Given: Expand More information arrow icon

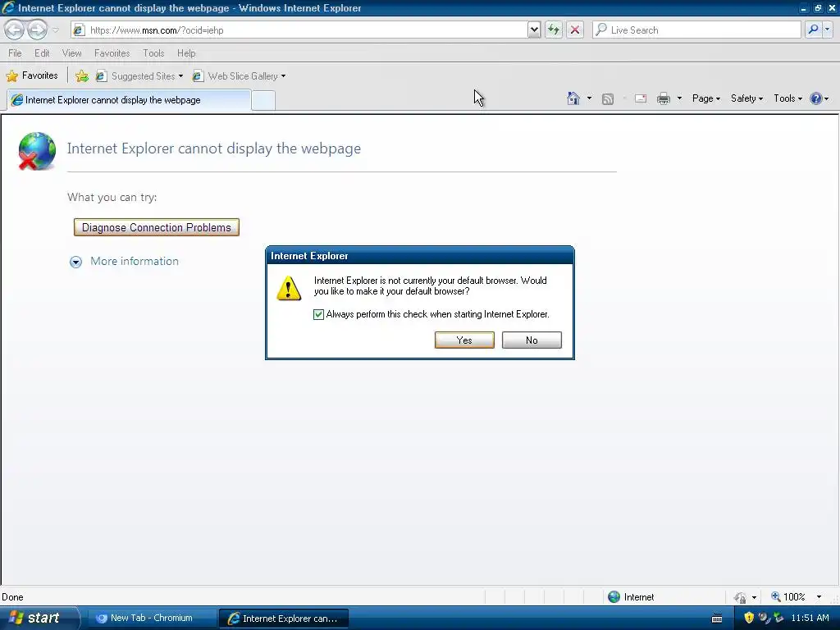Looking at the screenshot, I should pos(76,262).
